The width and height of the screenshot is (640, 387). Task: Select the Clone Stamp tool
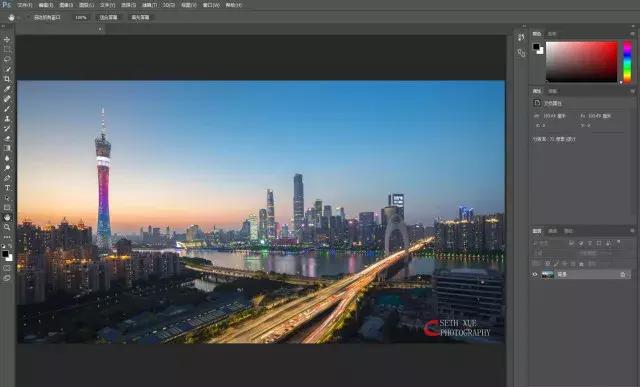pyautogui.click(x=7, y=118)
